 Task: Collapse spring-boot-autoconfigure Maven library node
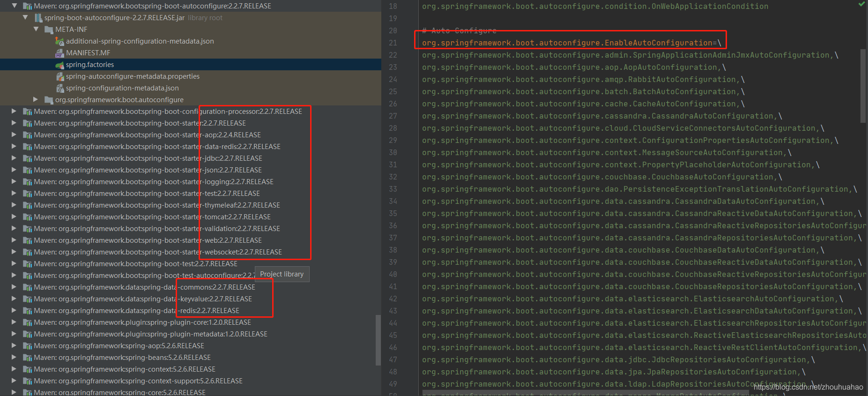click(14, 6)
